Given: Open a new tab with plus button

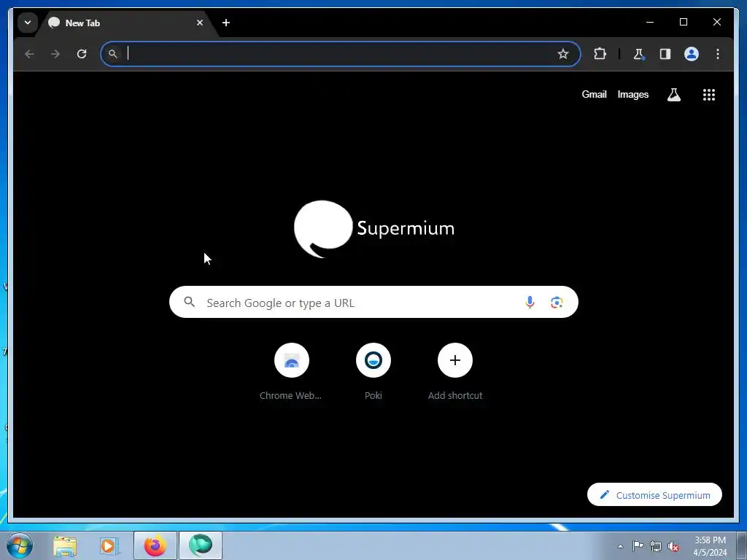Looking at the screenshot, I should click(226, 23).
